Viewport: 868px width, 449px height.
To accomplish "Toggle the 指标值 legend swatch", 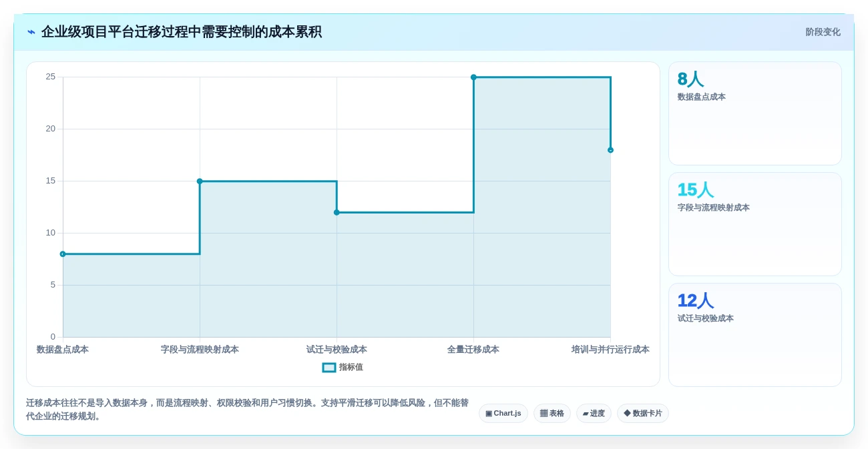I will [x=329, y=368].
